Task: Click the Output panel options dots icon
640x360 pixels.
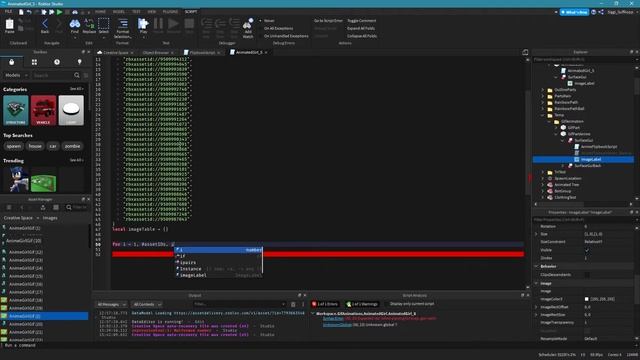Action: [303, 304]
